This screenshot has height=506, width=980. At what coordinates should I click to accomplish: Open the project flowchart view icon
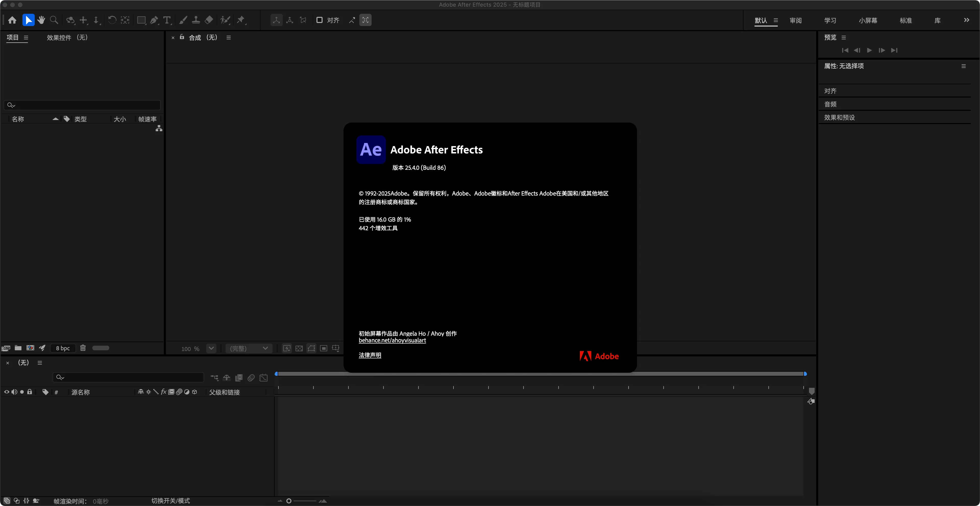click(159, 129)
